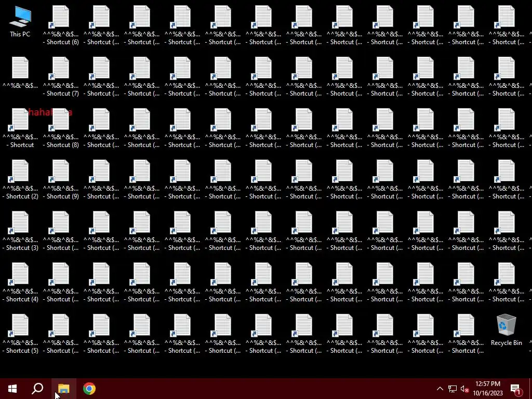Select the file labeled Shortcut (6)

click(x=61, y=25)
